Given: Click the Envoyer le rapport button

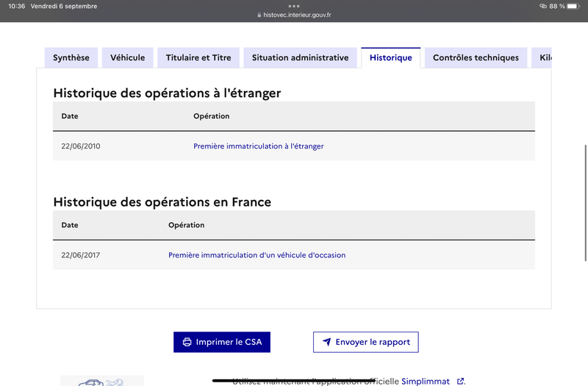Looking at the screenshot, I should [366, 342].
